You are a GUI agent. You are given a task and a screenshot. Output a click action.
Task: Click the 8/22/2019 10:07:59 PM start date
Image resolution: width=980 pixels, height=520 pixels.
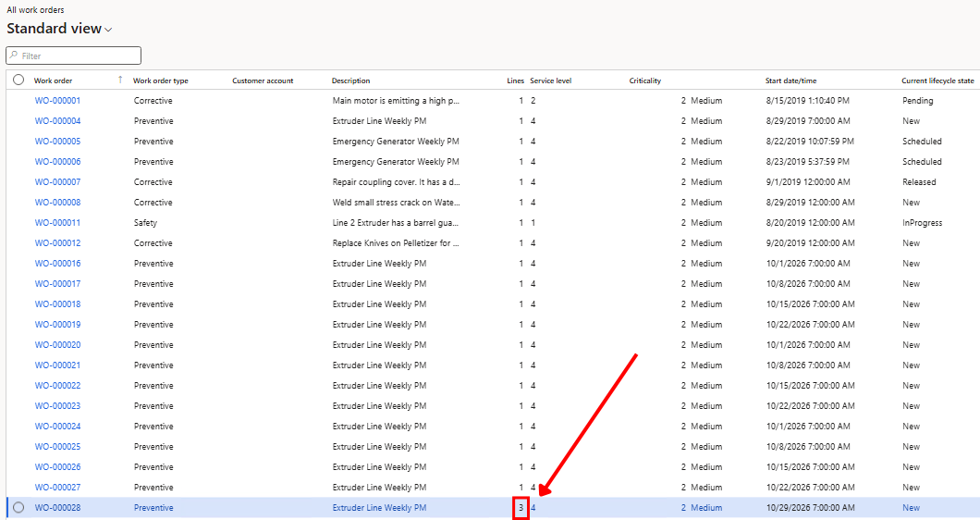[x=810, y=142]
